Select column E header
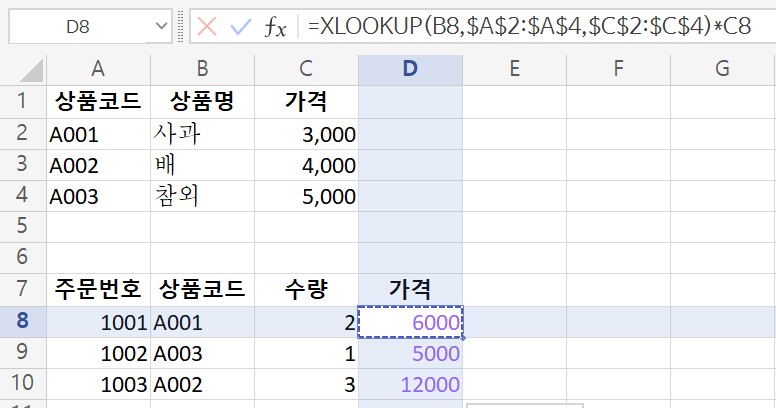The image size is (776, 408). coord(514,69)
